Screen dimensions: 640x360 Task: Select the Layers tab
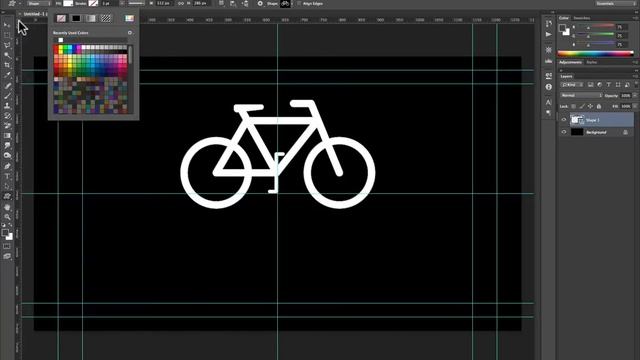(566, 76)
